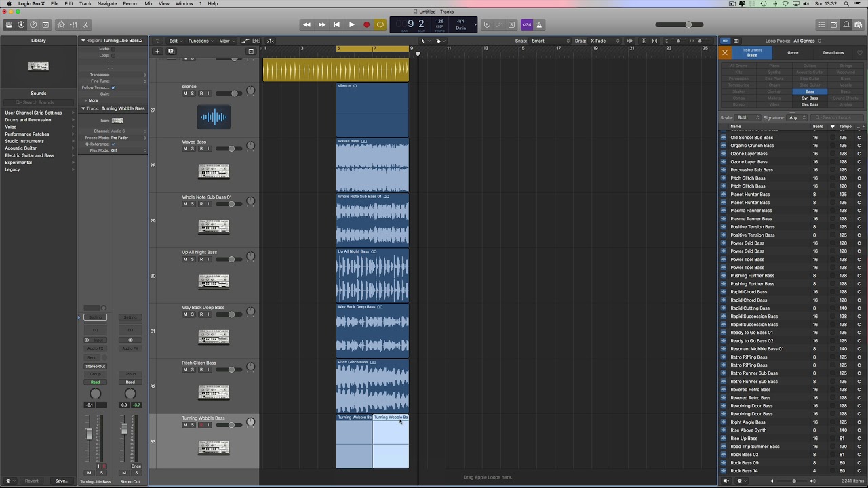Toggle Show Flex button

coord(256,41)
